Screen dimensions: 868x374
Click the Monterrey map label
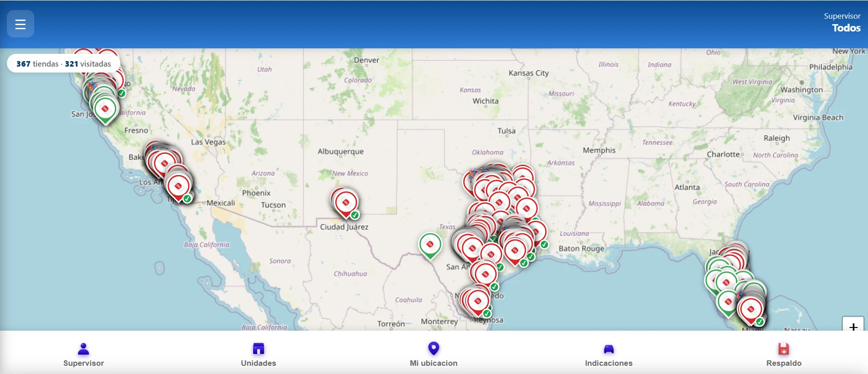(x=439, y=322)
